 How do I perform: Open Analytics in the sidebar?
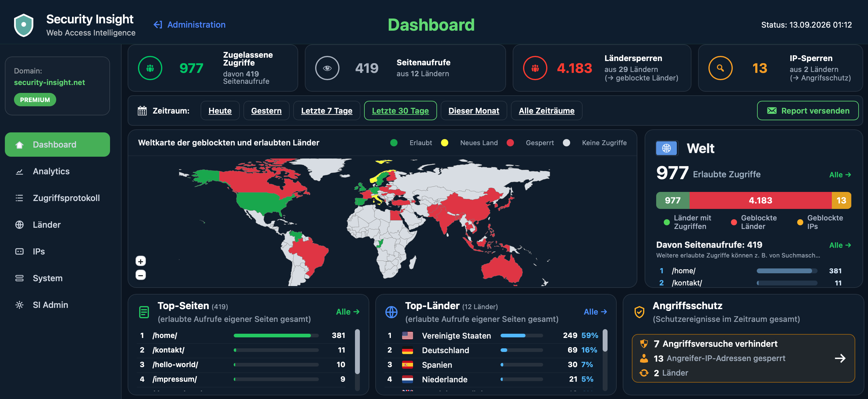[x=57, y=171]
